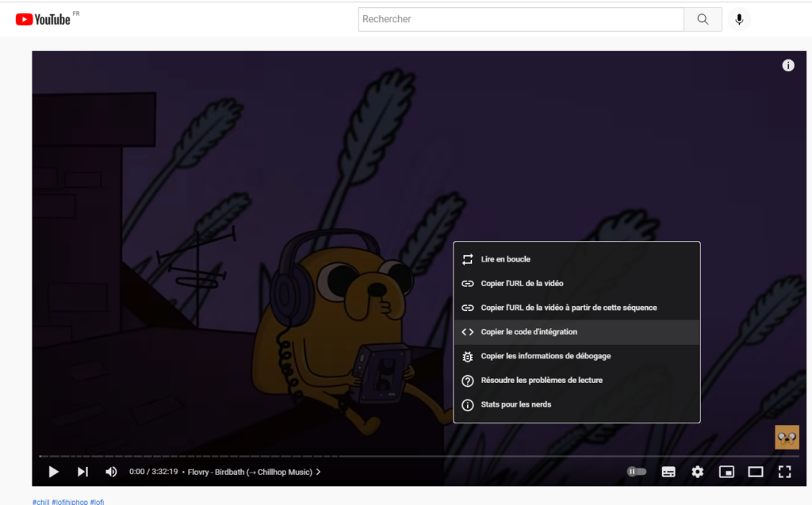Image resolution: width=812 pixels, height=505 pixels.
Task: Click the video progress bar
Action: click(396, 457)
